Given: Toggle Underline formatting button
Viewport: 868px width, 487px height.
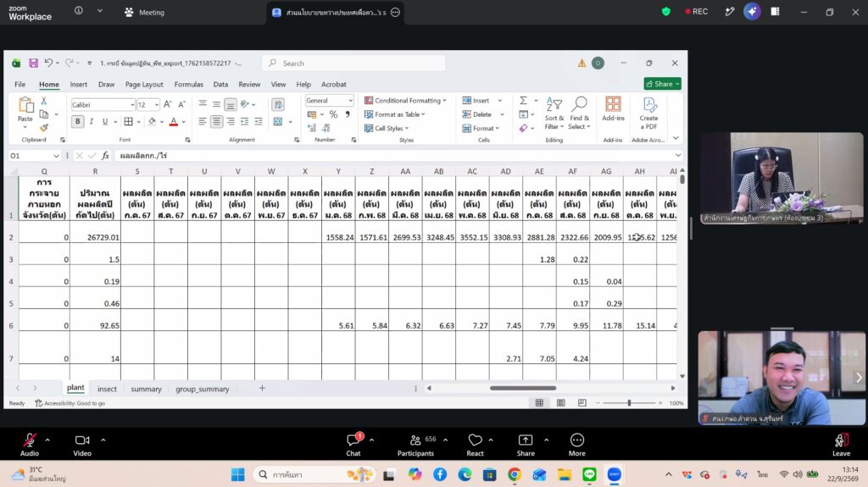Looking at the screenshot, I should 104,121.
